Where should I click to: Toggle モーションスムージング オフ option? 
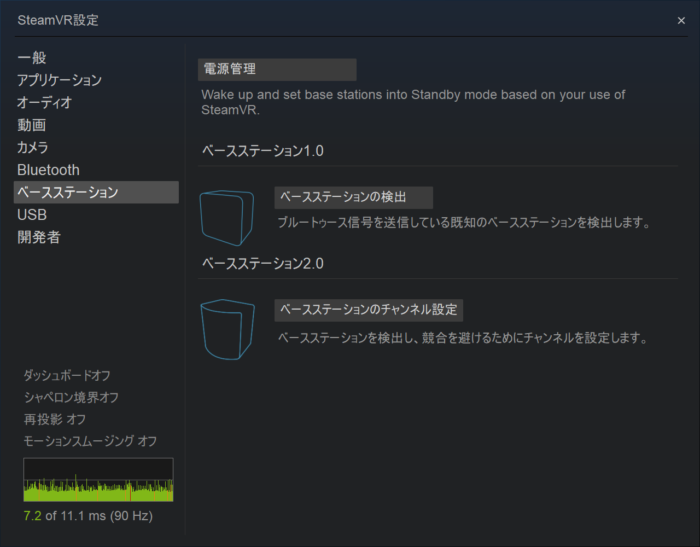[x=90, y=441]
